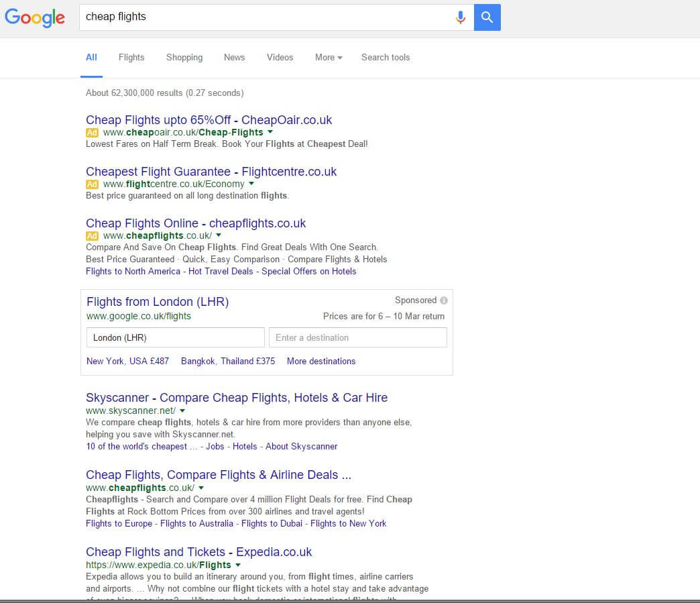700x603 pixels.
Task: Select Bangkok, Thailand £375 fare
Action: pos(228,361)
